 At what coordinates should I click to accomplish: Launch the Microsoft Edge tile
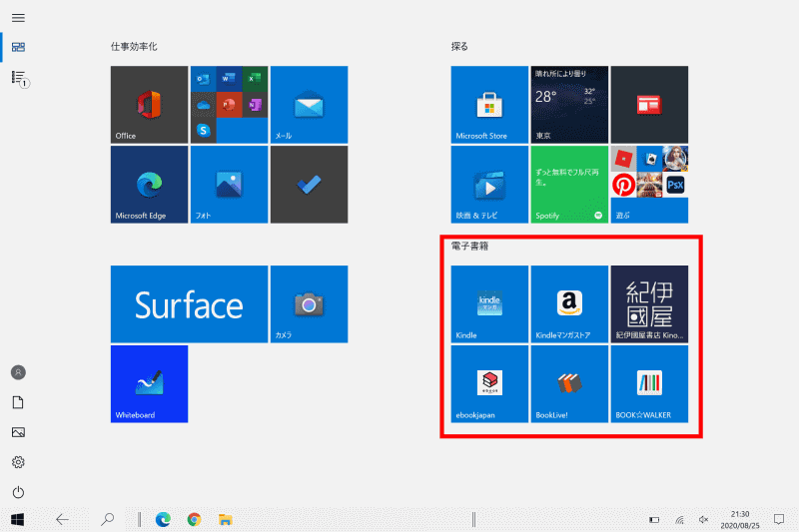pyautogui.click(x=149, y=185)
